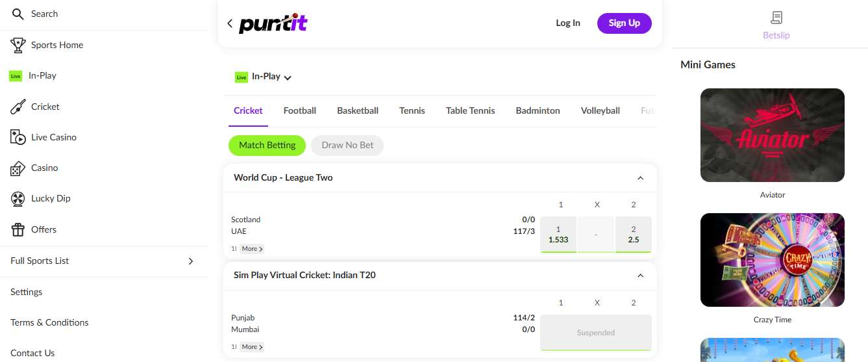Expand More markets for Punjab vs Mumbai
This screenshot has width=868, height=362.
tap(252, 347)
